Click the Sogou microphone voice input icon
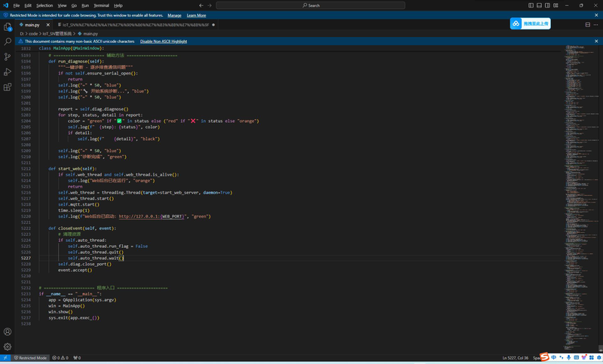Screen dimensions: 603x364 tap(569, 357)
